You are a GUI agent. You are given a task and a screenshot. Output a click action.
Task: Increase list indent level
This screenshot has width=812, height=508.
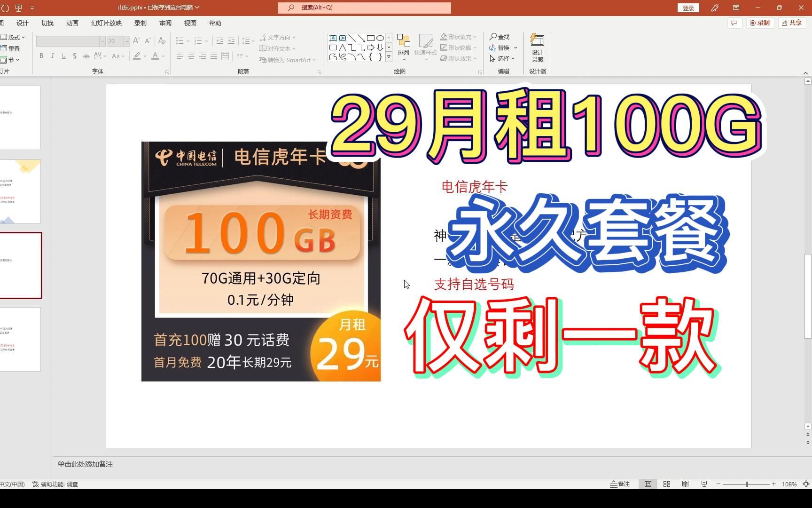coord(231,41)
